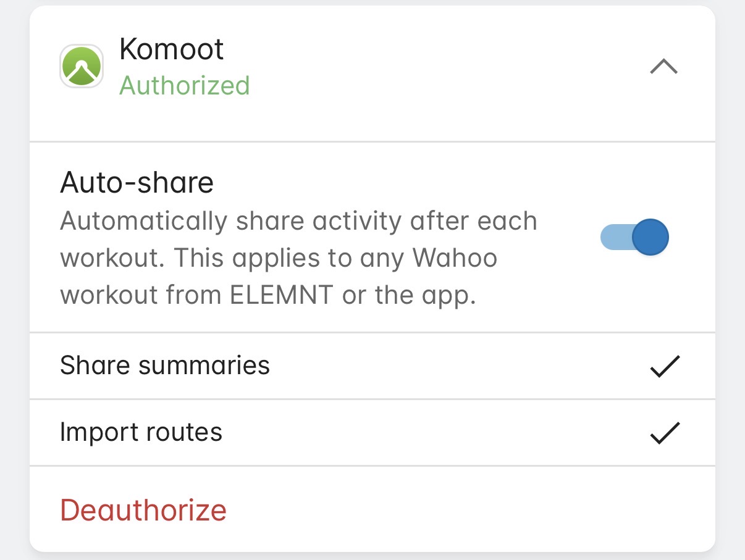Select the Share summaries label
Viewport: 745px width, 560px height.
pyautogui.click(x=165, y=366)
